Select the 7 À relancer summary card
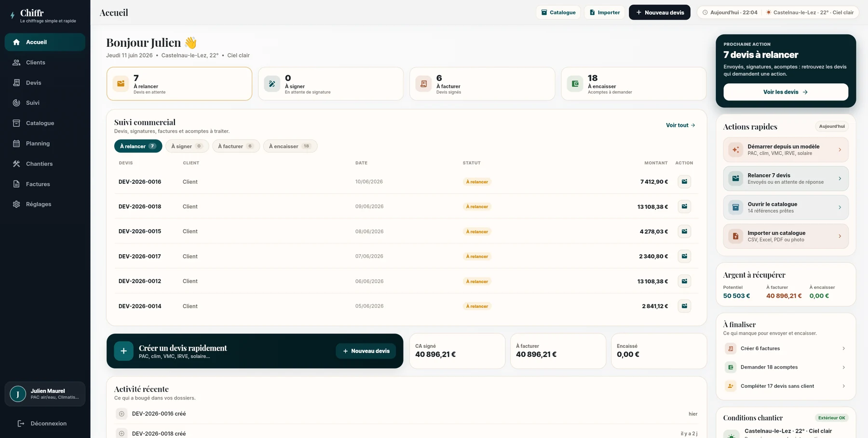 [x=179, y=84]
